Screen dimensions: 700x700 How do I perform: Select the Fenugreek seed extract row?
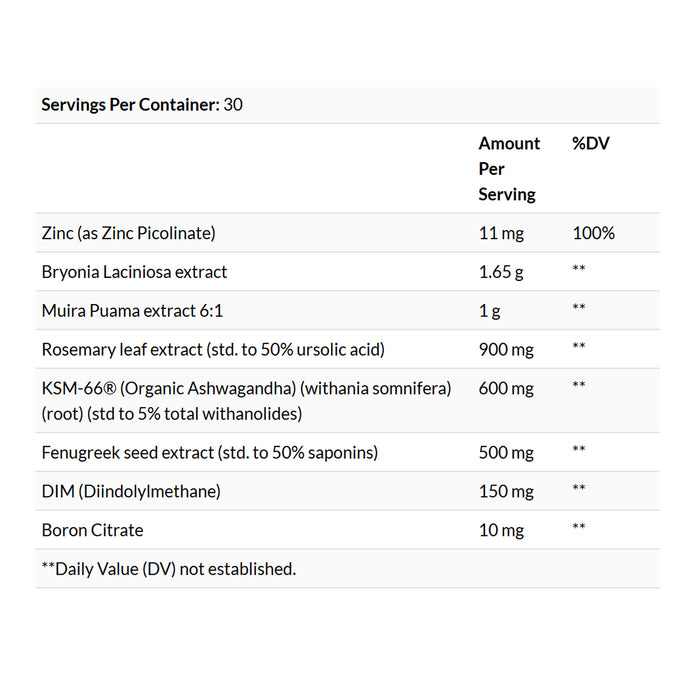347,453
